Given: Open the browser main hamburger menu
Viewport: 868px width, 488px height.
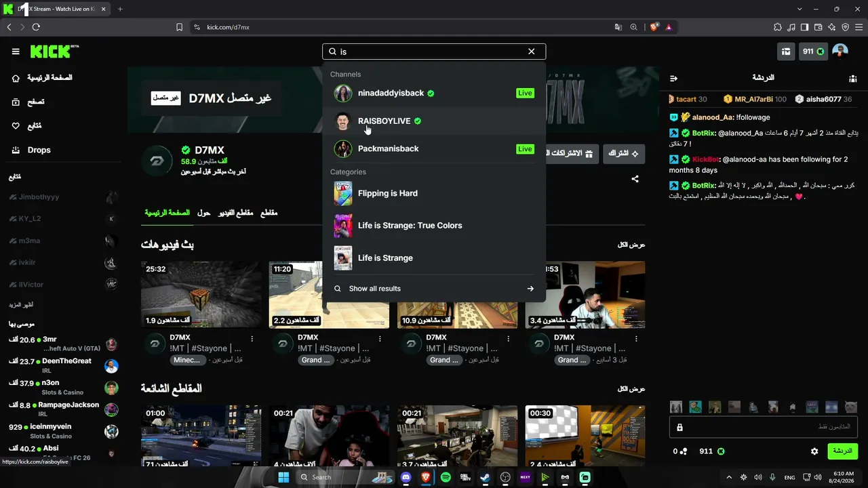Looking at the screenshot, I should [859, 27].
